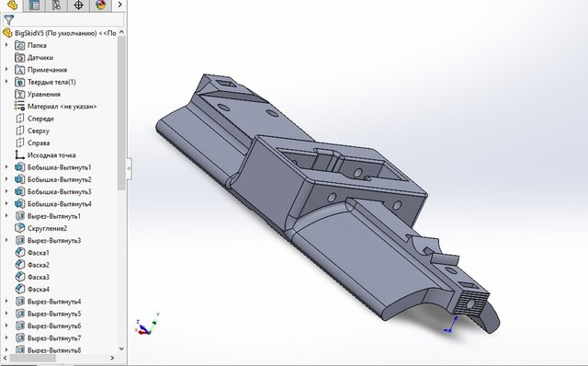Expand Бобышка-Вытянуть4 feature
The height and width of the screenshot is (366, 588).
click(x=6, y=204)
